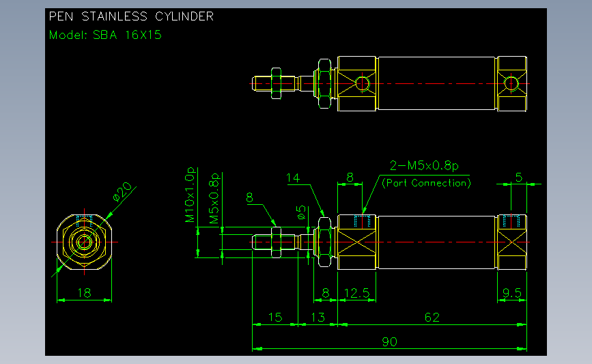
Task: Click the rod thread length dimension 15
Action: [x=275, y=318]
